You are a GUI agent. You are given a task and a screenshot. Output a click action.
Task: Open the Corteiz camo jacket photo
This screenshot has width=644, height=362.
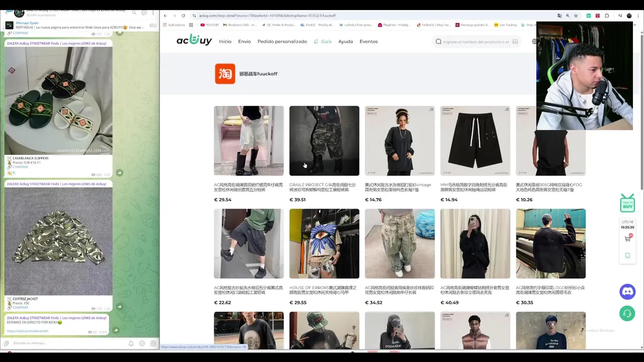point(58,241)
